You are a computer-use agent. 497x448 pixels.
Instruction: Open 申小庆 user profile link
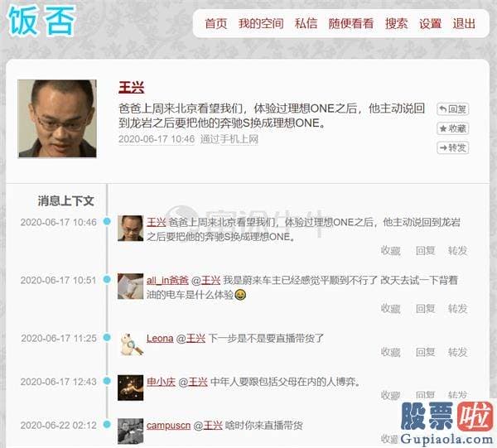(x=161, y=382)
